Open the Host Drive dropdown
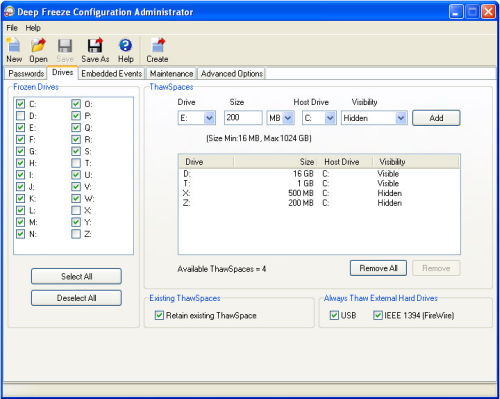 click(x=330, y=118)
